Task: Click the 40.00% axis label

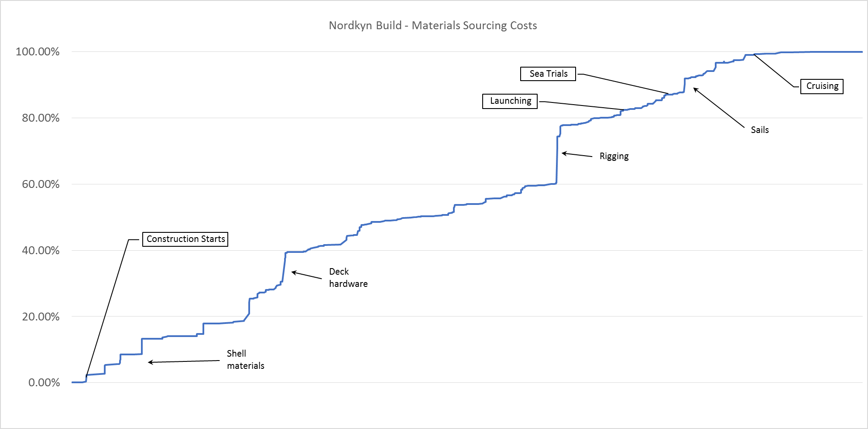Action: (41, 250)
